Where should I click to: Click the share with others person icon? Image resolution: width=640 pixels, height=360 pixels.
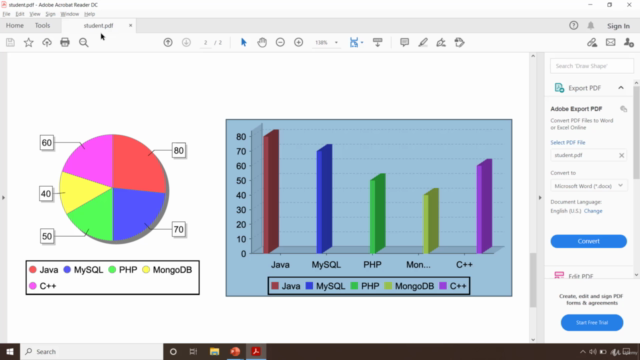(x=629, y=42)
